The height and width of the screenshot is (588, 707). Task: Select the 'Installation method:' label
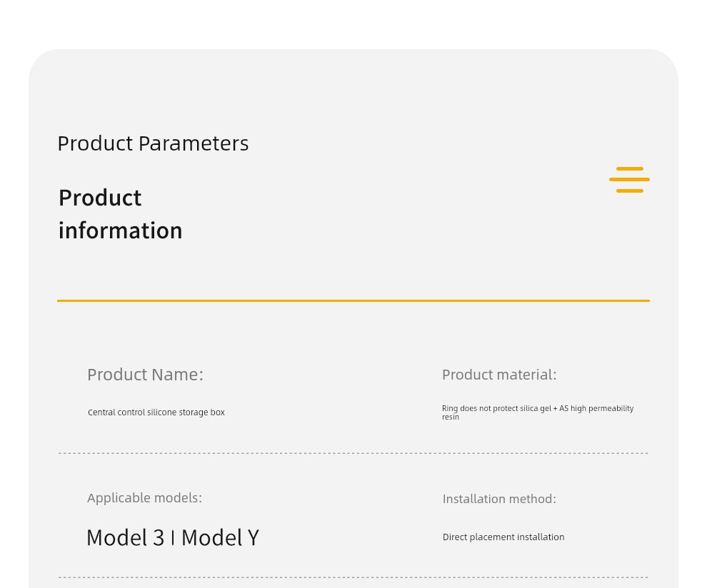(x=499, y=499)
